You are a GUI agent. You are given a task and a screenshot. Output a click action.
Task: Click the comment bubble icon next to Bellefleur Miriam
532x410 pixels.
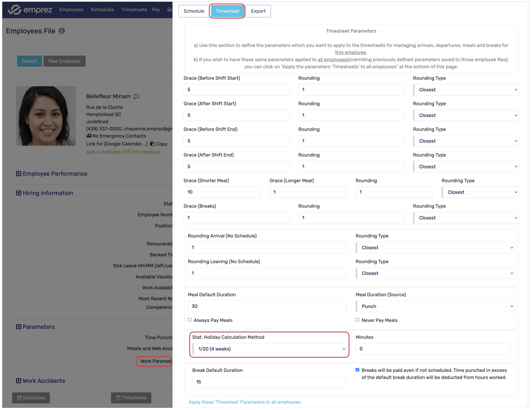136,96
